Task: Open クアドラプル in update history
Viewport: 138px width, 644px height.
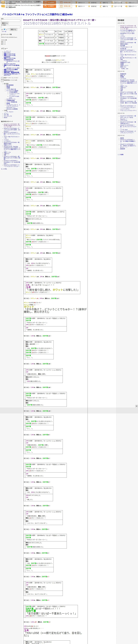Action: coord(124,121)
